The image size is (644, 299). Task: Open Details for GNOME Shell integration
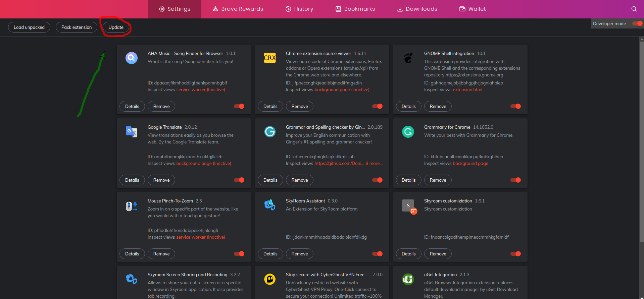[409, 106]
